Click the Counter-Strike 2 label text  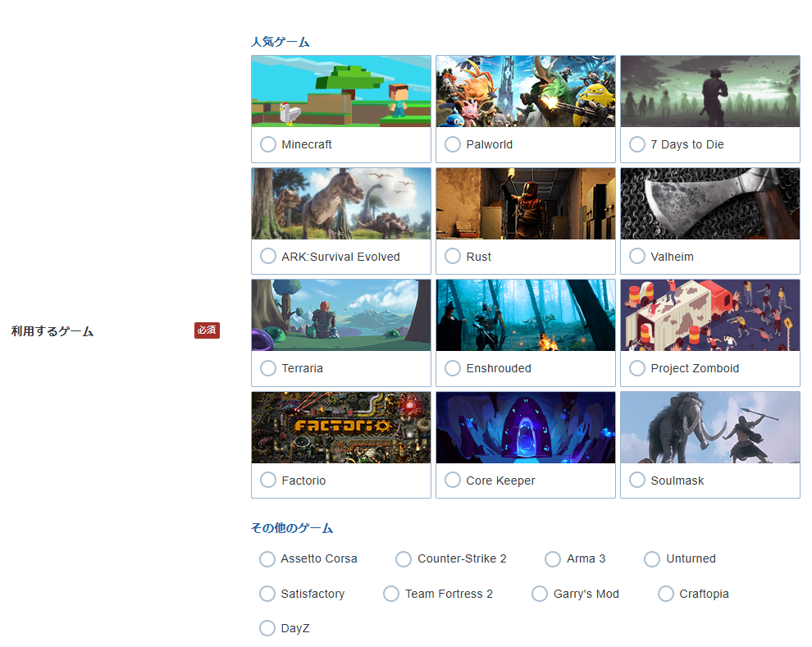[462, 559]
